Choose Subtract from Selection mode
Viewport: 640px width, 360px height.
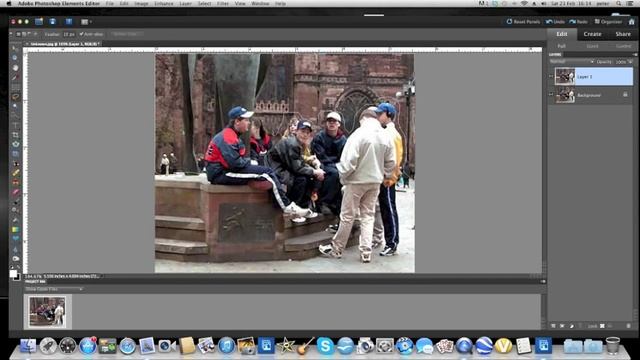[29, 34]
